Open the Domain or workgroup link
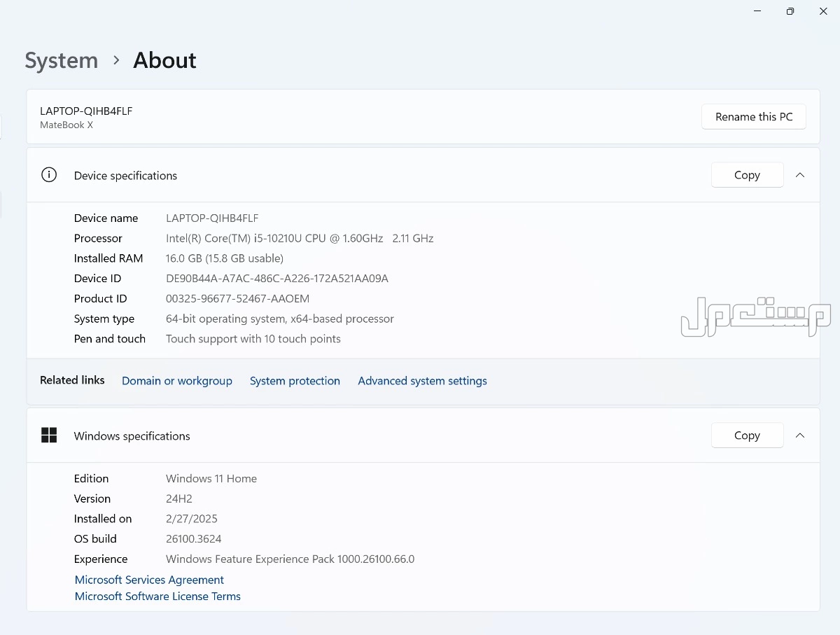840x635 pixels. point(177,381)
